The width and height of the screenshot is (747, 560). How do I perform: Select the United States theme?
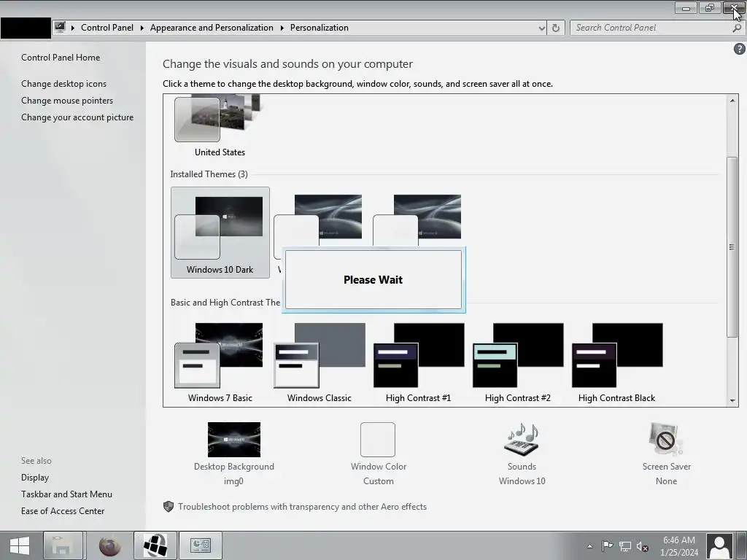click(x=220, y=126)
